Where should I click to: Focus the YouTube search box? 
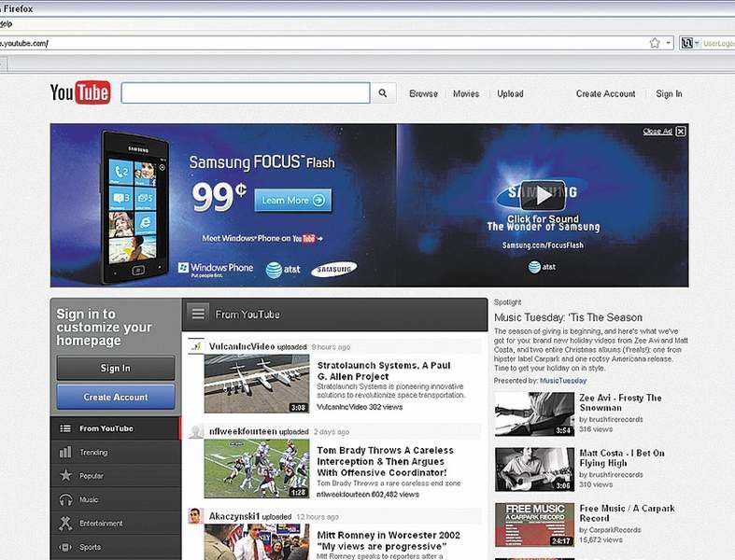click(246, 92)
